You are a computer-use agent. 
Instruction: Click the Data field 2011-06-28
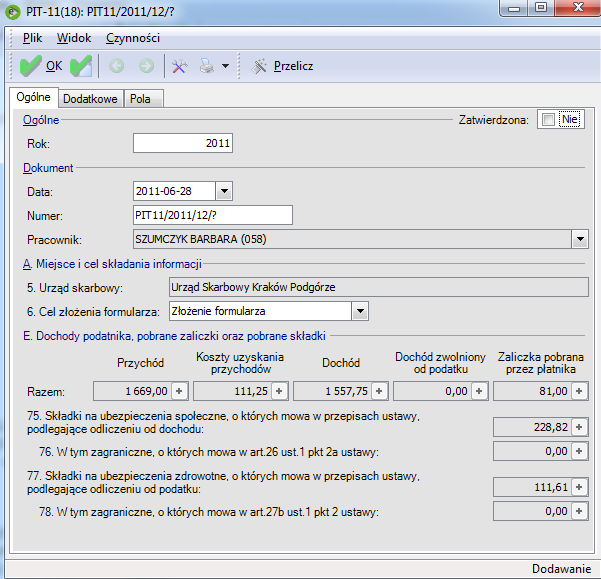(174, 191)
